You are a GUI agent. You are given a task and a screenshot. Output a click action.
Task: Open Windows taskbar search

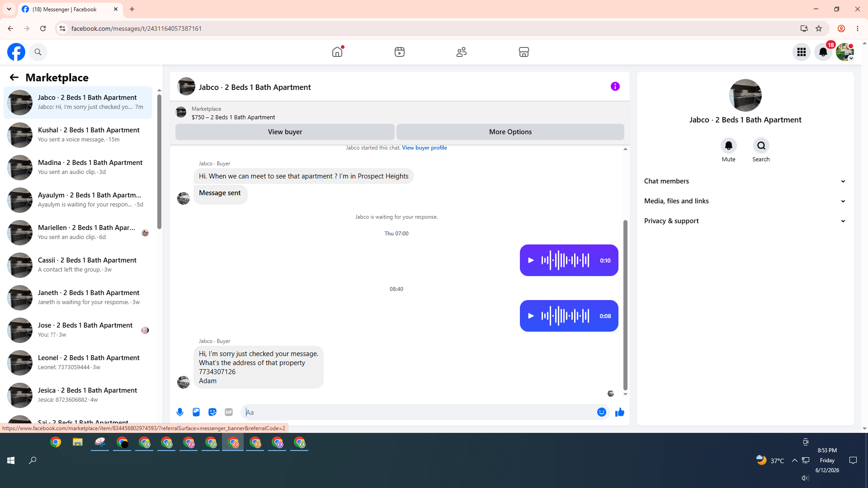[x=33, y=460]
